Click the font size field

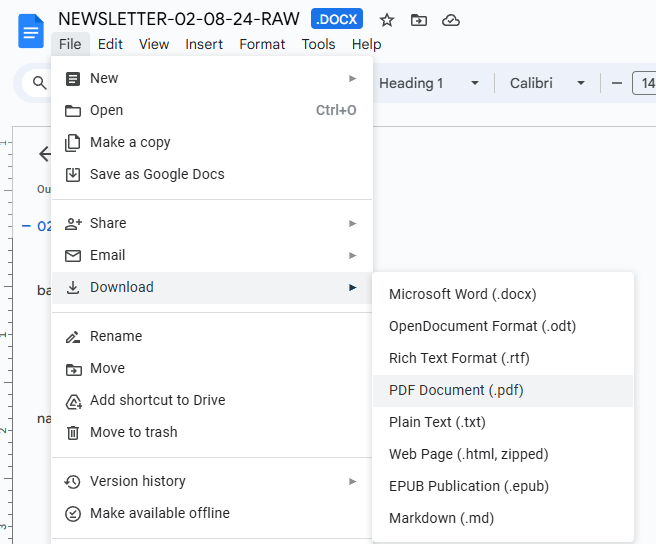[645, 83]
